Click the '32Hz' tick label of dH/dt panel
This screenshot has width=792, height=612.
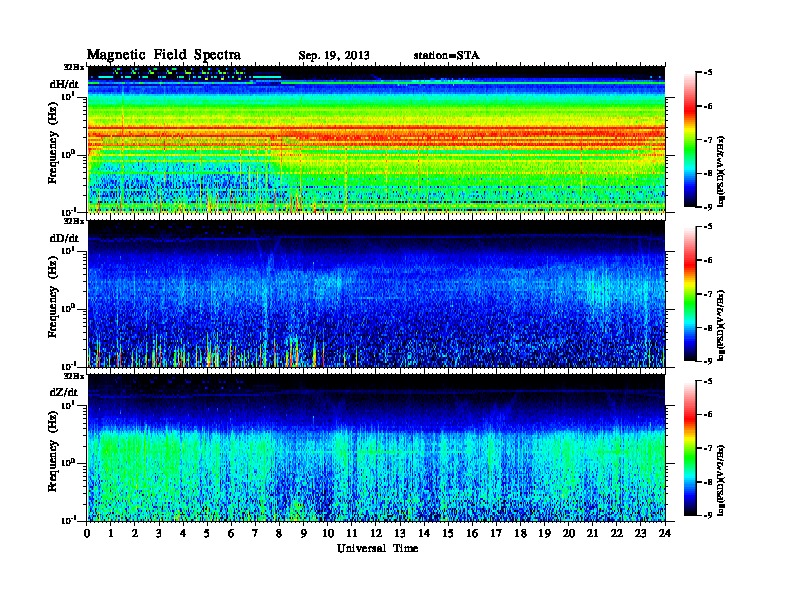[x=73, y=67]
